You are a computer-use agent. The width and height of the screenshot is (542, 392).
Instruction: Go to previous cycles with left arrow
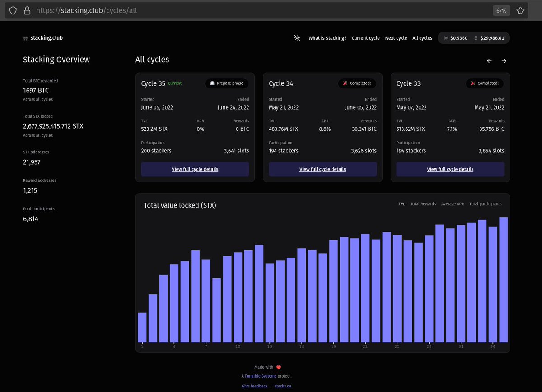489,61
